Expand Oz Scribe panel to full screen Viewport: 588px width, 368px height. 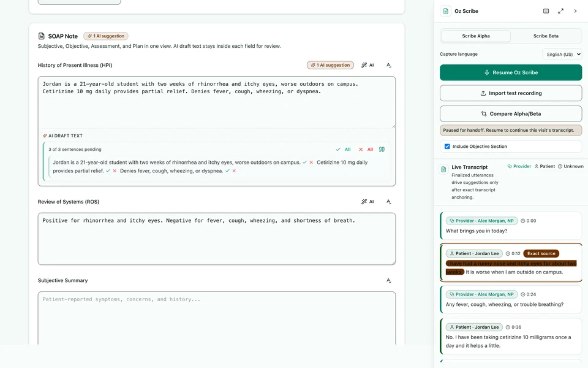560,11
